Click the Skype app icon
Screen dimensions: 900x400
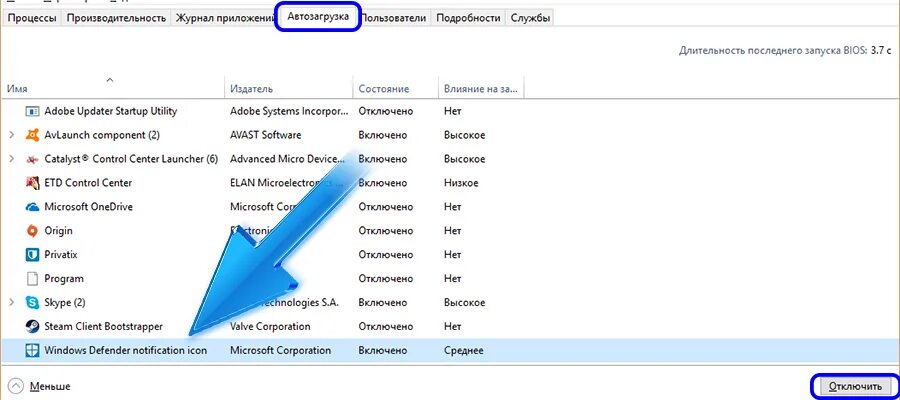pos(33,302)
